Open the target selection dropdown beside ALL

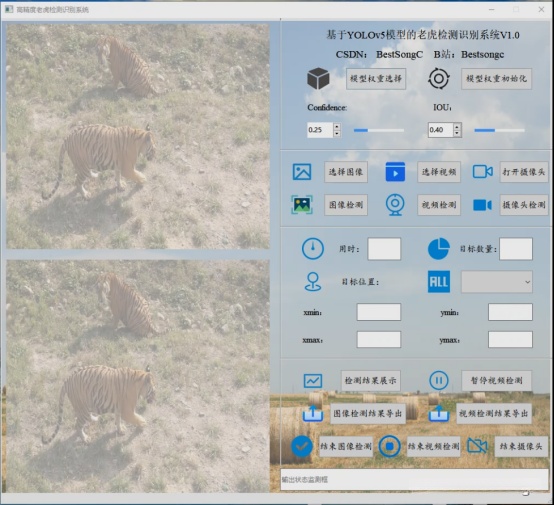pos(497,282)
